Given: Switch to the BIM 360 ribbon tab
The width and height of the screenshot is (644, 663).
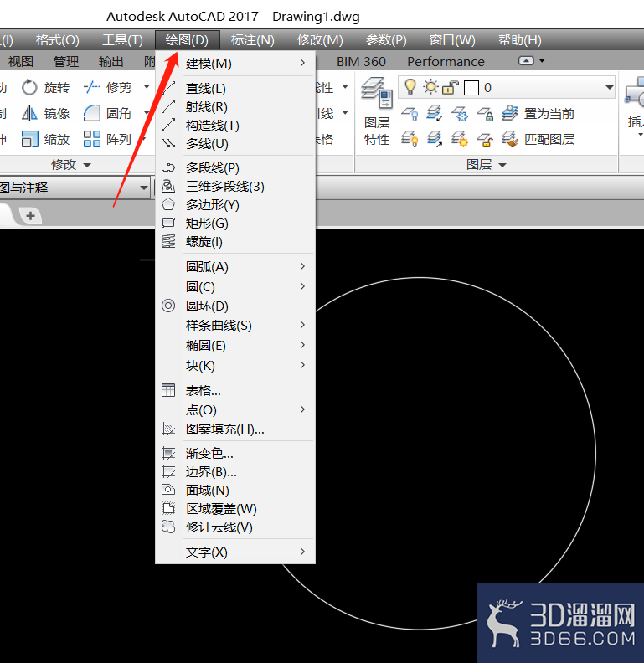Looking at the screenshot, I should click(x=361, y=62).
